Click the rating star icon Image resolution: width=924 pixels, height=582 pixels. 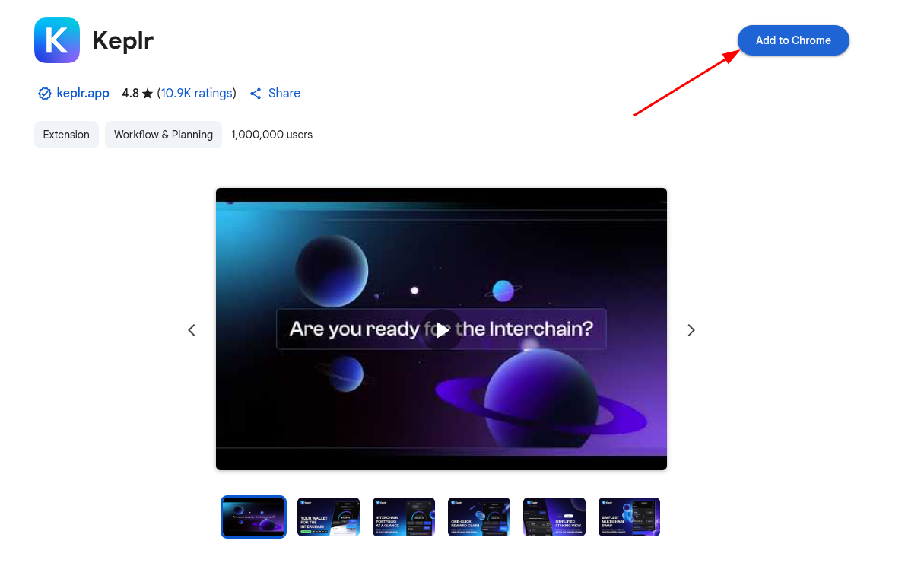pyautogui.click(x=148, y=94)
